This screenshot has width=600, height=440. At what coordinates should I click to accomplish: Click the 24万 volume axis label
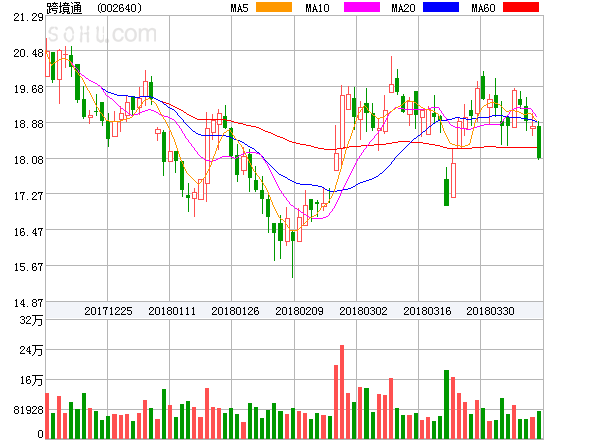[31, 350]
